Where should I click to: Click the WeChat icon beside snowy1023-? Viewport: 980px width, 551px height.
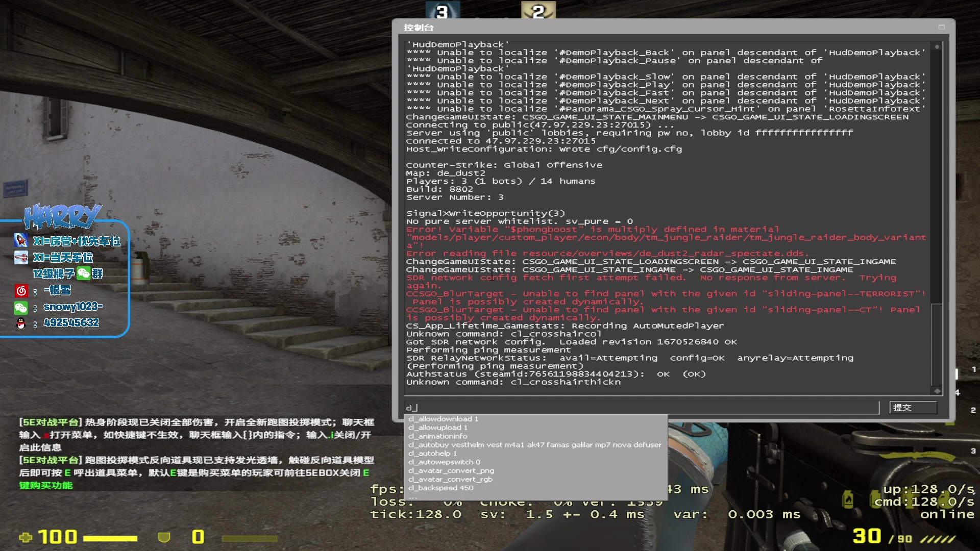21,307
